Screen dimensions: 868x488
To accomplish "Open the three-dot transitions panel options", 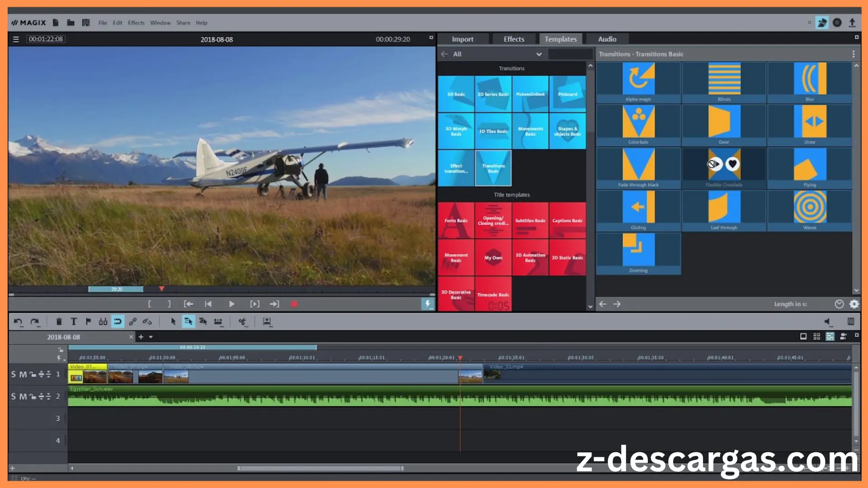I will click(853, 54).
